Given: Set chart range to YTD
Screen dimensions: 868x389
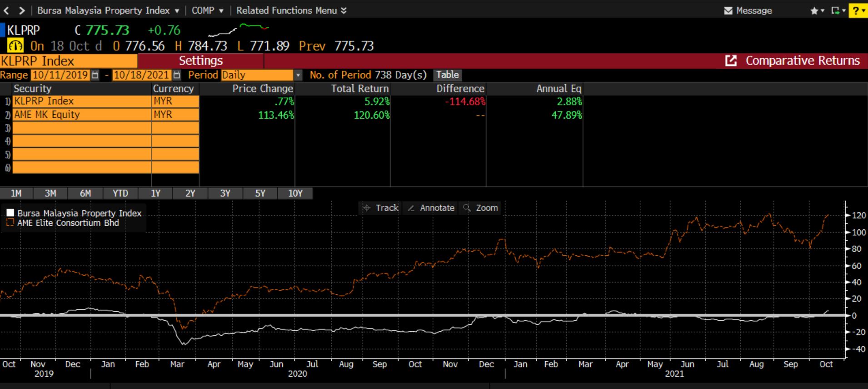Looking at the screenshot, I should pos(120,193).
